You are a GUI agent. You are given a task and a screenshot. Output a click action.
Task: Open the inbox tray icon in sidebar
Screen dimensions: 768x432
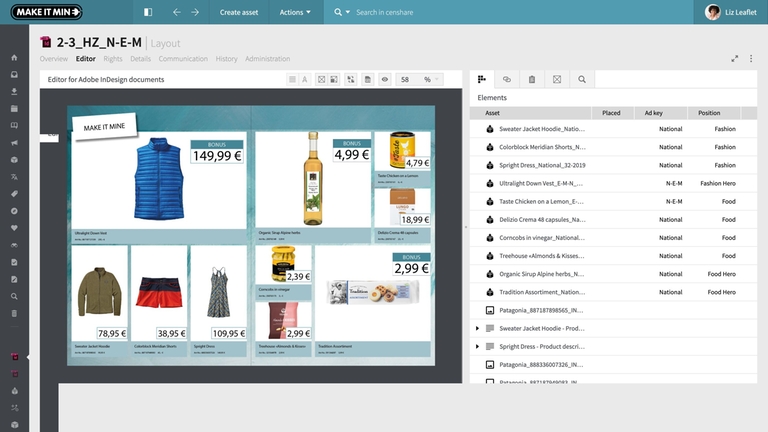(x=14, y=74)
